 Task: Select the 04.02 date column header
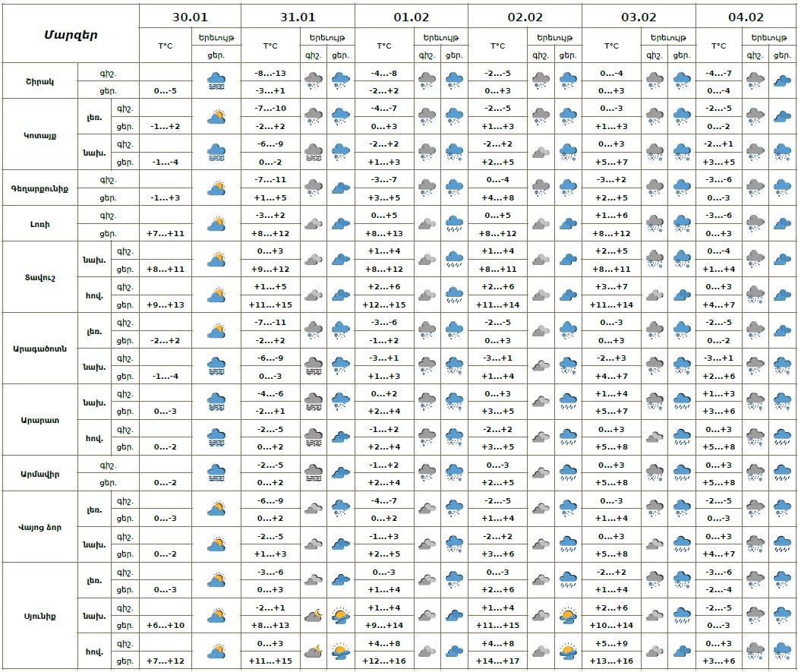748,17
